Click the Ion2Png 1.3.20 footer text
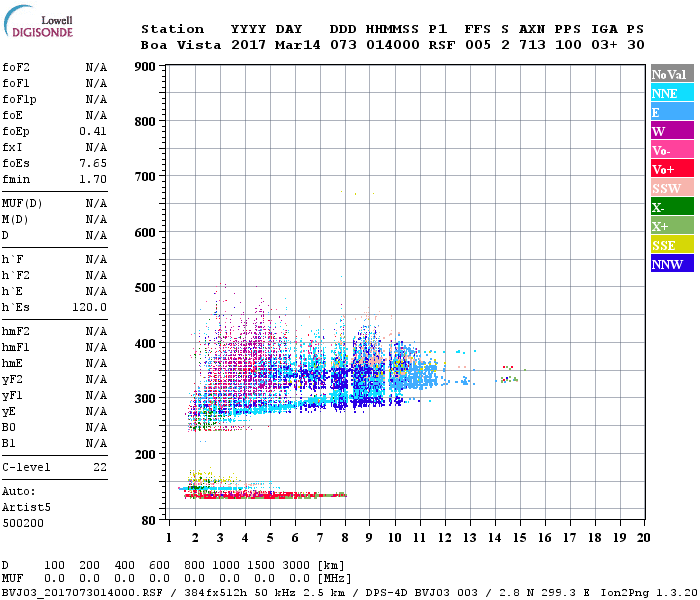The height and width of the screenshot is (600, 700). click(x=649, y=593)
